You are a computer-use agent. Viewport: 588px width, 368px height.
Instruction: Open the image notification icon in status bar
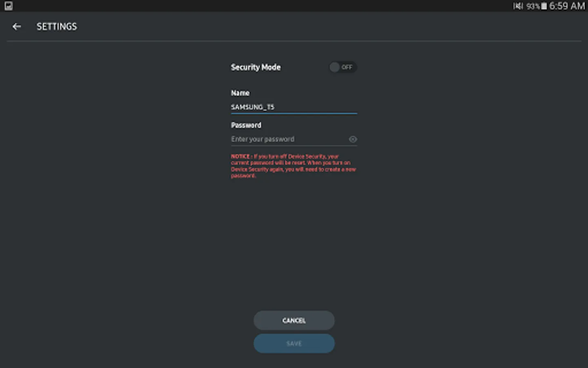[x=9, y=6]
